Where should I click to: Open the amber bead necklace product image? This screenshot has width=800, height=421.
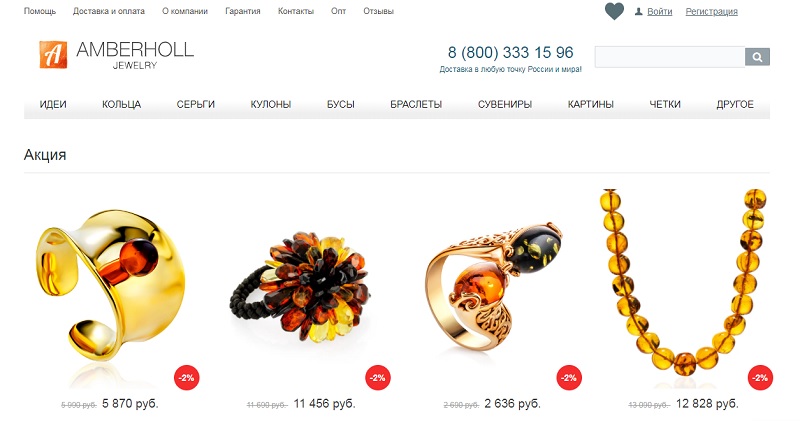click(x=684, y=282)
